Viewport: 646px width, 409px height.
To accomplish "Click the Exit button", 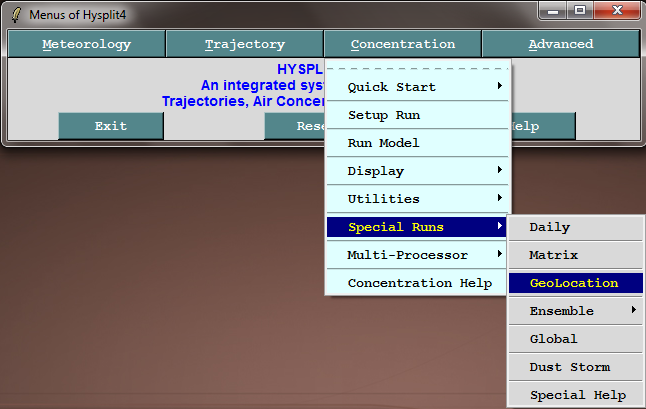I will click(x=111, y=126).
